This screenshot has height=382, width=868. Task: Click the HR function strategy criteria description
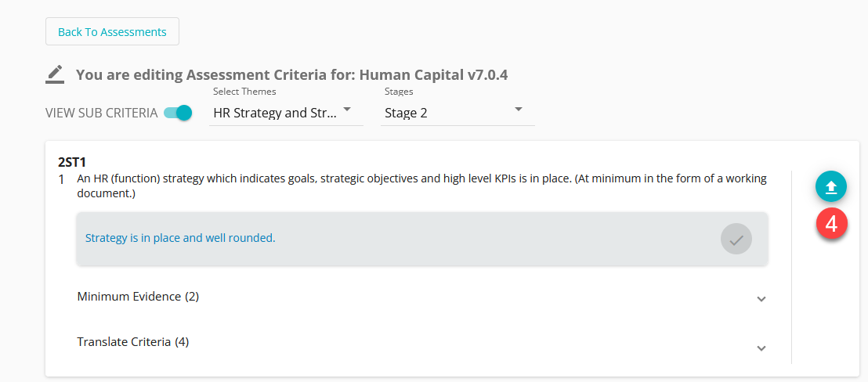point(421,186)
